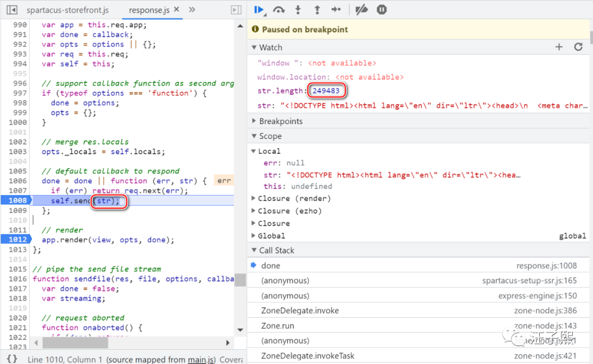This screenshot has width=593, height=364.
Task: Click str.length watch value 249483
Action: [x=326, y=91]
